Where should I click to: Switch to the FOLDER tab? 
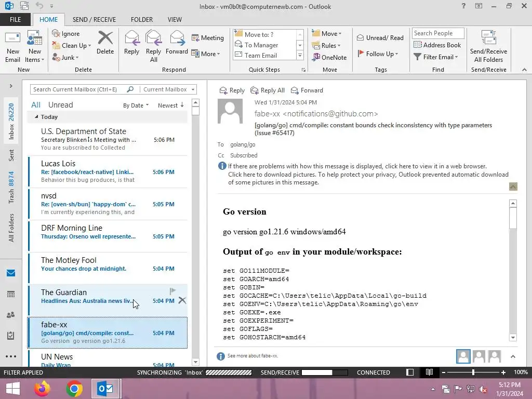(x=142, y=19)
